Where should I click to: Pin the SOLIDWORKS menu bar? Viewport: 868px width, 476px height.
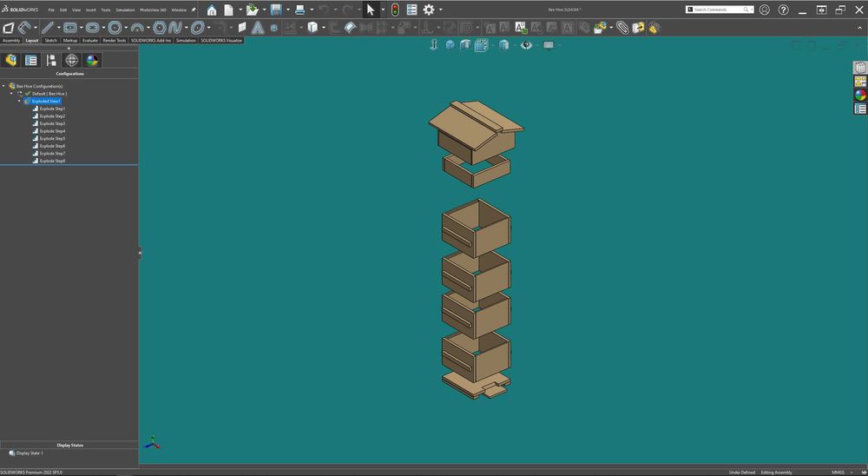194,10
